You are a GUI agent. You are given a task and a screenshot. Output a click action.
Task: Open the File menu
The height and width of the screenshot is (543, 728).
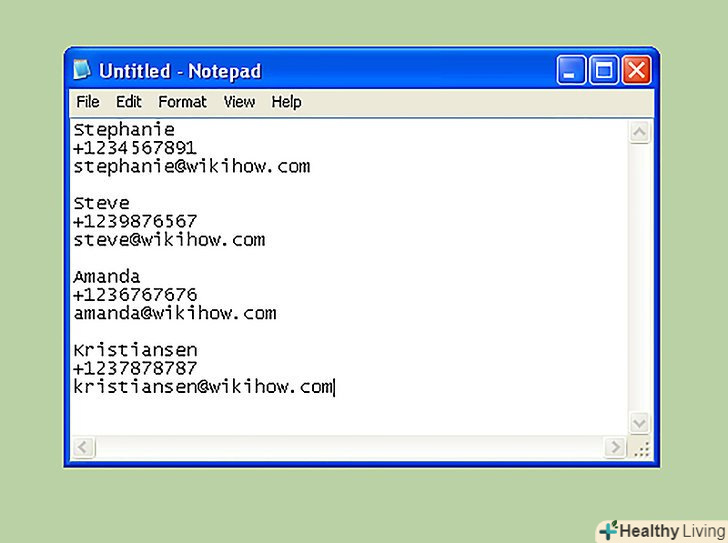pos(88,102)
